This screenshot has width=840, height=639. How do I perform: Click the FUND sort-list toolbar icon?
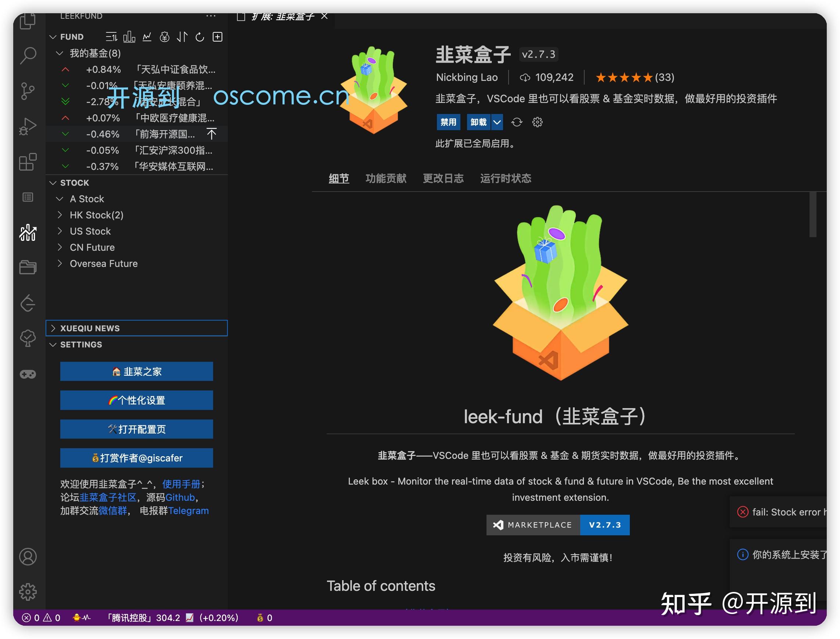point(111,37)
